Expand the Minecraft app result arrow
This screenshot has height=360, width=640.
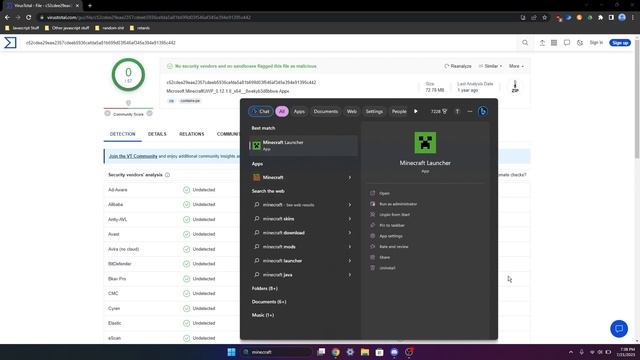coord(350,178)
